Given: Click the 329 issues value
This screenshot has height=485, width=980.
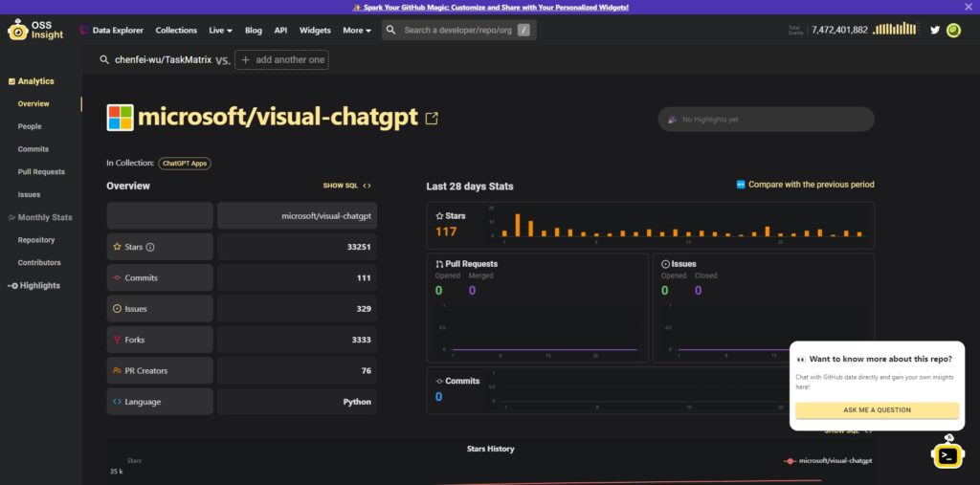Looking at the screenshot, I should tap(364, 309).
